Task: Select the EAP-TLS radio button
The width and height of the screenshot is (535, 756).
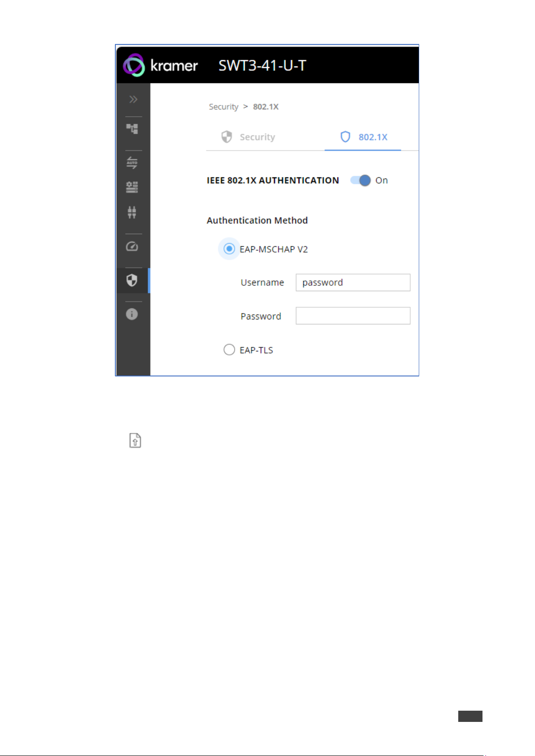Action: [x=229, y=350]
